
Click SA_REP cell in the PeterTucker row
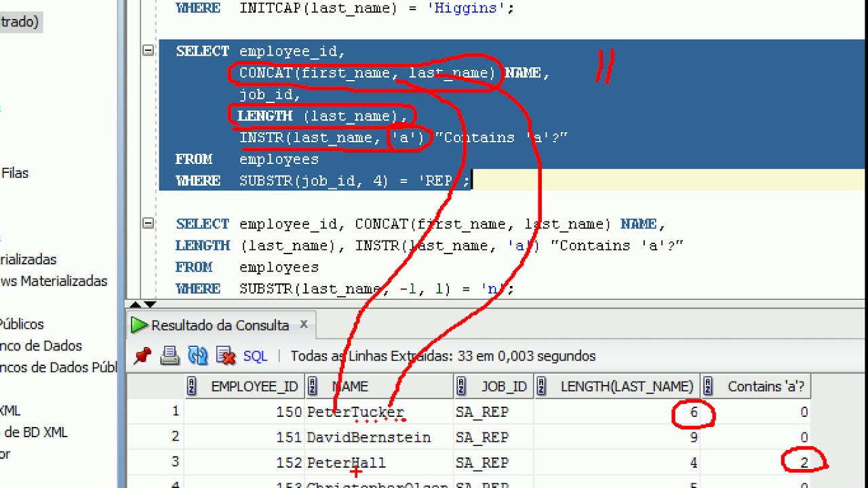point(494,412)
